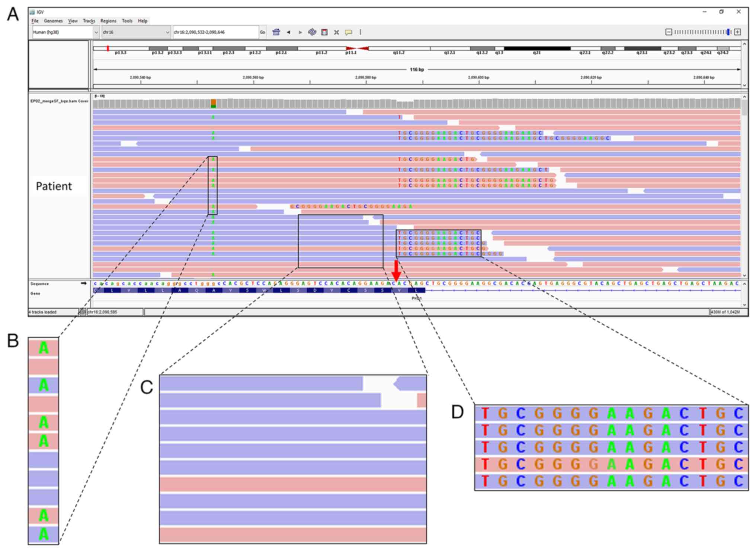Click the red marker on chromosome ideogram
756x552 pixels.
click(108, 48)
